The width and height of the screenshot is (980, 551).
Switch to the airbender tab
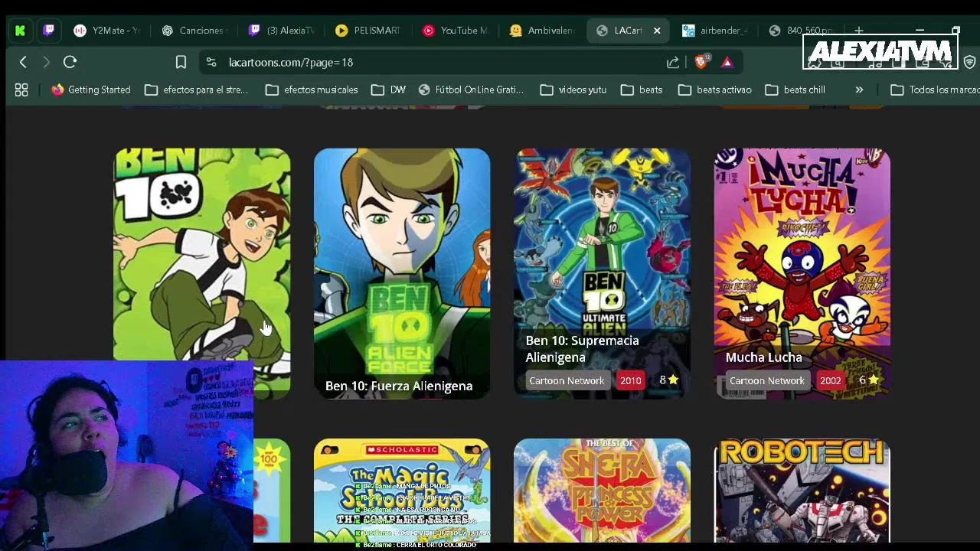point(715,31)
